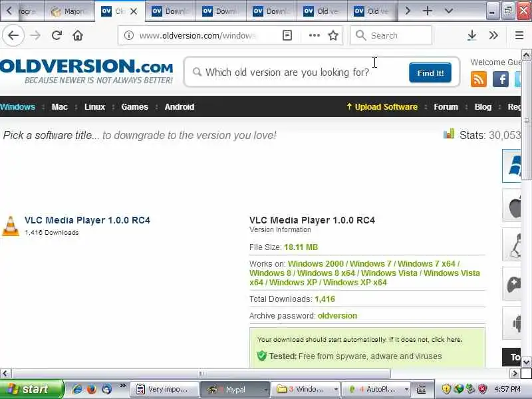Expand the toolbar overflow chevrons

(x=493, y=35)
